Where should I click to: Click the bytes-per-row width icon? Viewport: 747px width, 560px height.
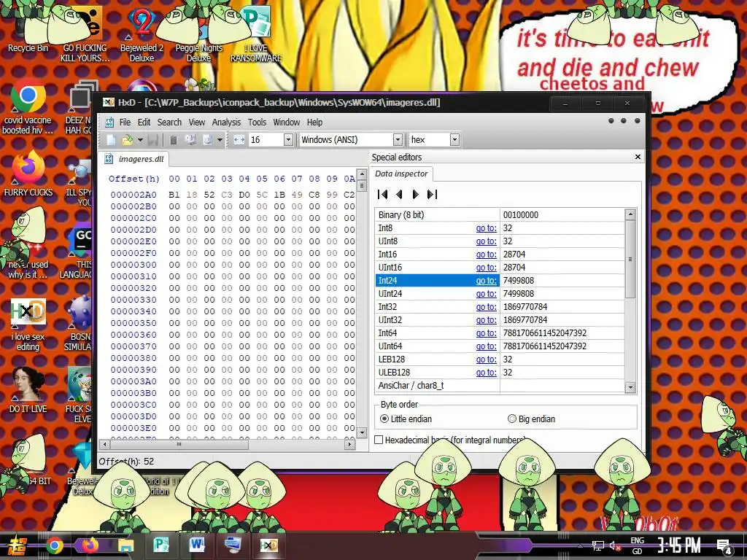[239, 139]
